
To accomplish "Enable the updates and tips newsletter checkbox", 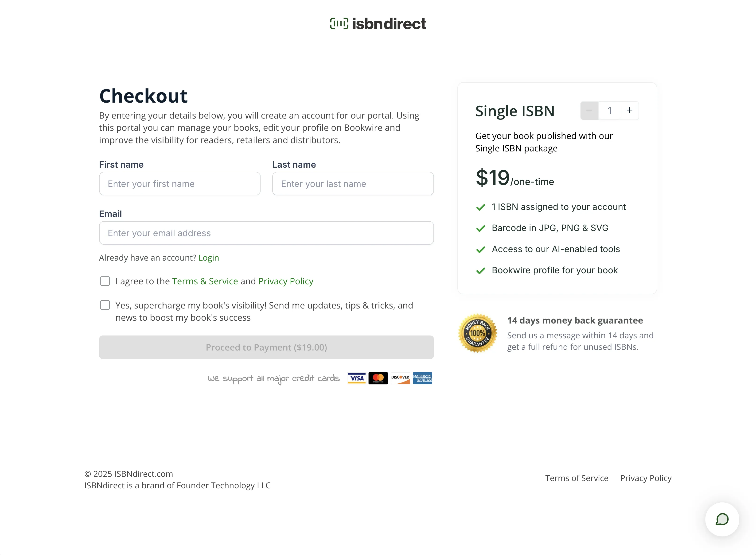I will tap(105, 305).
